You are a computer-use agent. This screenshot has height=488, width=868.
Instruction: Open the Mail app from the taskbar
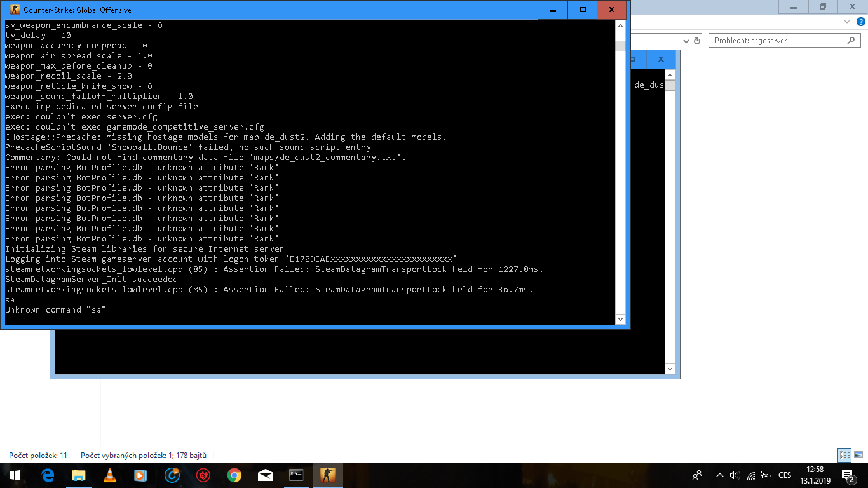click(266, 475)
